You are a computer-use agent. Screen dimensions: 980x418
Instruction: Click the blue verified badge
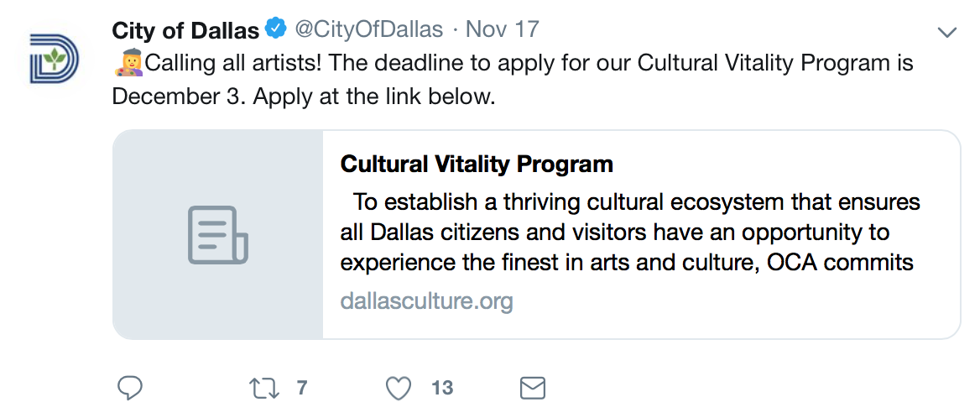pos(274,30)
